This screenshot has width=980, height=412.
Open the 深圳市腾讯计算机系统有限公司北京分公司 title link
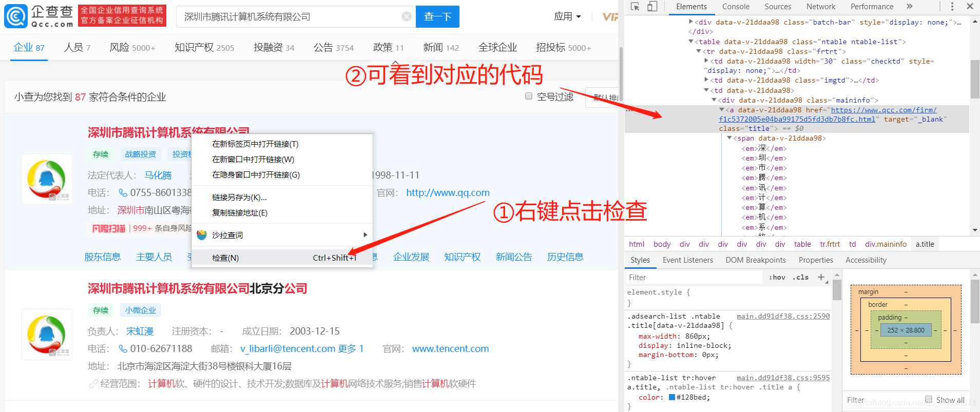point(197,288)
